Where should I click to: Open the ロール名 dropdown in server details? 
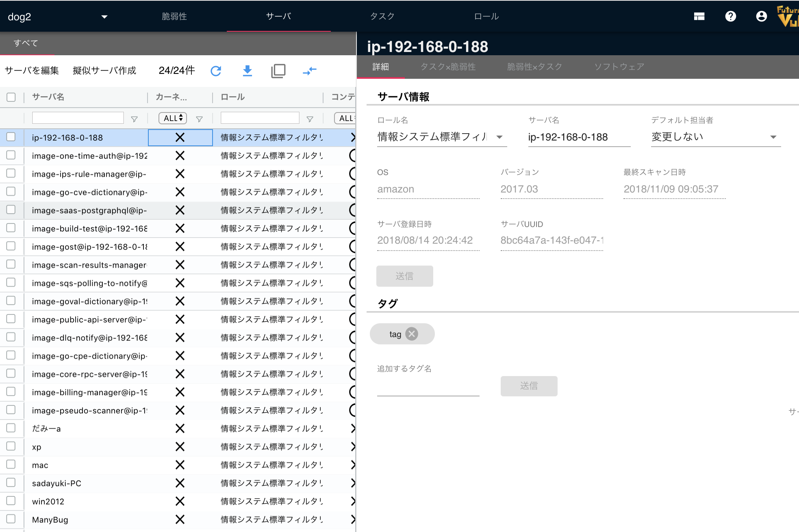point(500,137)
